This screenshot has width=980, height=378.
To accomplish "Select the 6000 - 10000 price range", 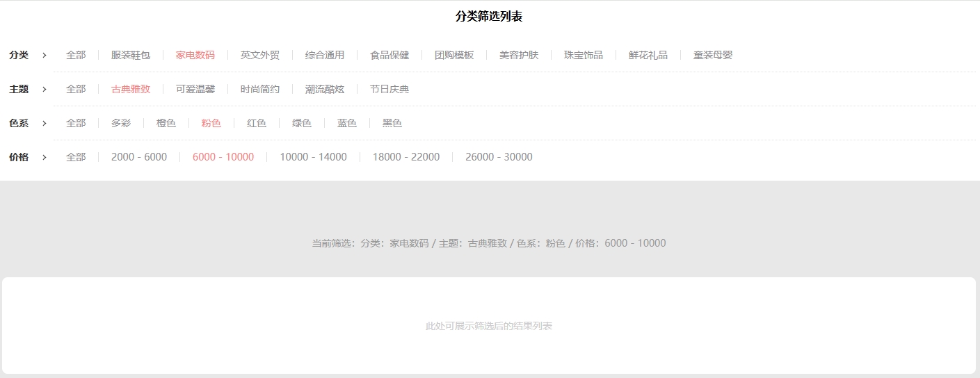I will tap(223, 157).
